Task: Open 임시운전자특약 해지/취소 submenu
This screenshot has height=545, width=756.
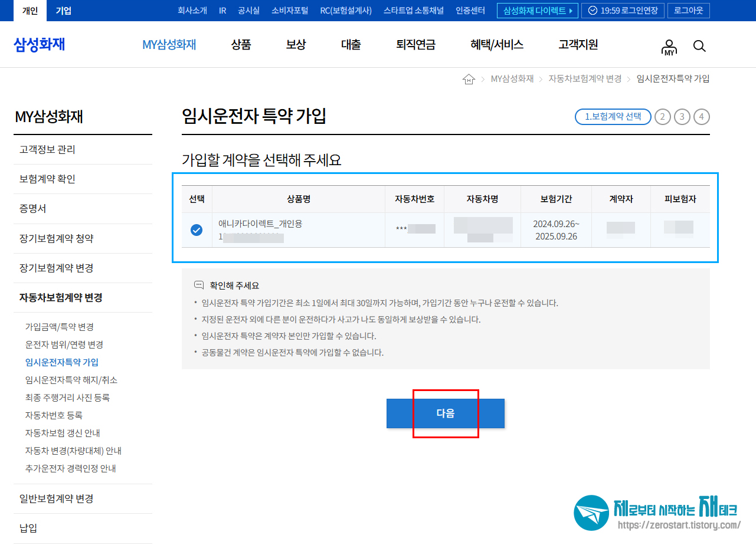Action: coord(71,380)
